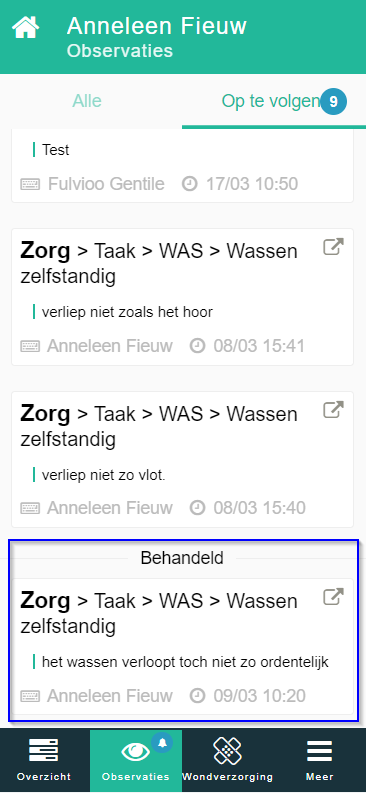Image resolution: width=366 pixels, height=793 pixels.
Task: Tap the bell notification badge on Observaties
Action: [x=162, y=742]
